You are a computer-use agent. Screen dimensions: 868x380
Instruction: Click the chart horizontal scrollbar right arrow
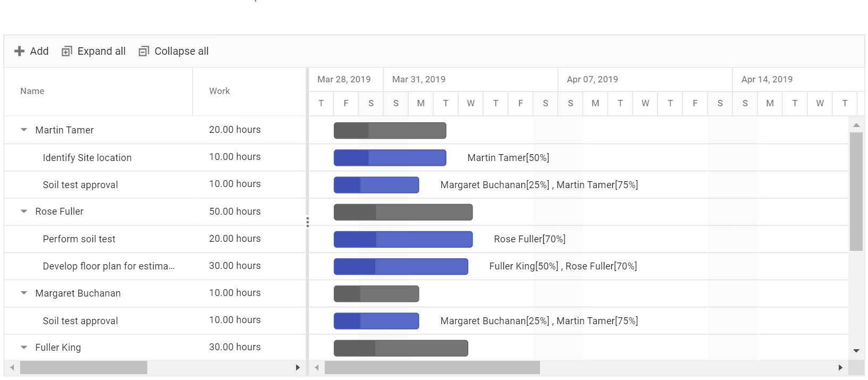(x=840, y=367)
